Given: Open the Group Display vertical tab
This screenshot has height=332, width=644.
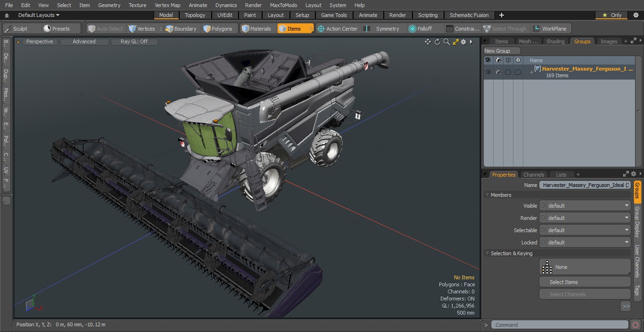Looking at the screenshot, I should [x=637, y=221].
